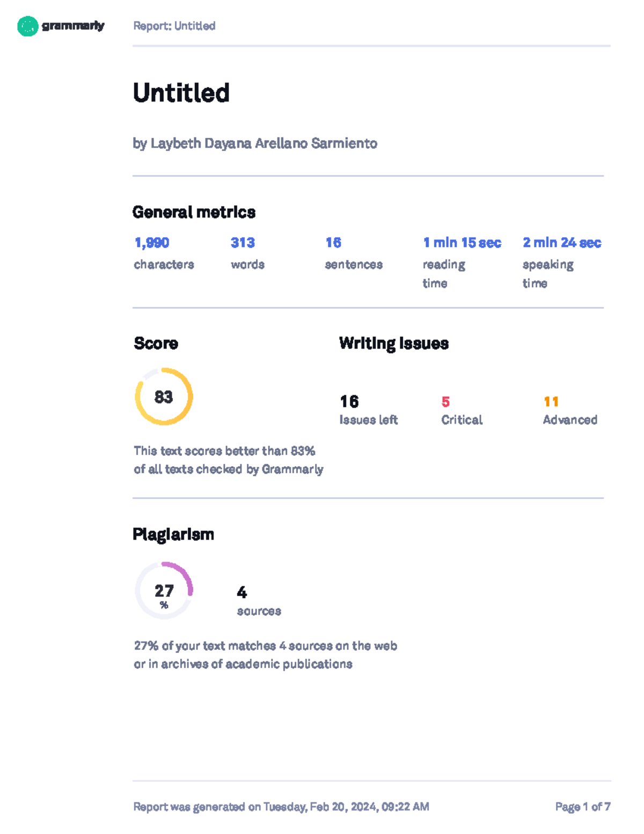Click the Writing Issues section heading
Image resolution: width=644 pixels, height=834 pixels.
394,343
